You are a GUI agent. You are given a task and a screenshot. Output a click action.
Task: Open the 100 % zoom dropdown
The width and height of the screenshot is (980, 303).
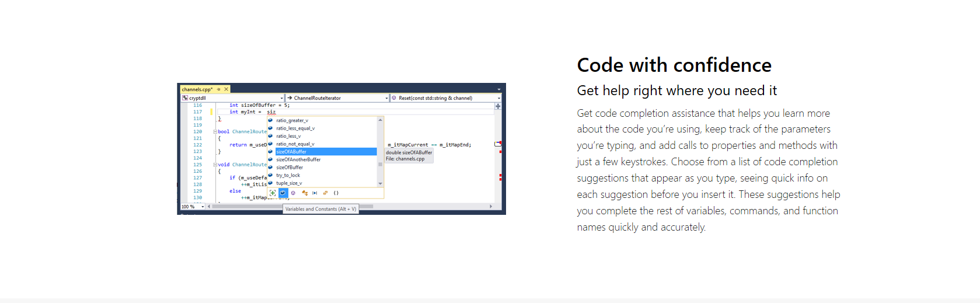pyautogui.click(x=193, y=207)
